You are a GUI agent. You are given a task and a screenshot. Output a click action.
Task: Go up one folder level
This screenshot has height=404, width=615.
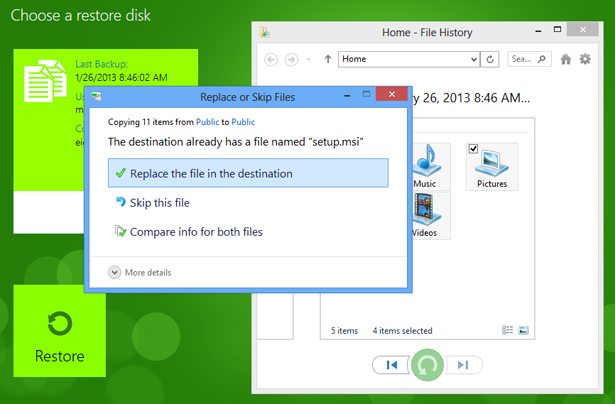pos(327,59)
